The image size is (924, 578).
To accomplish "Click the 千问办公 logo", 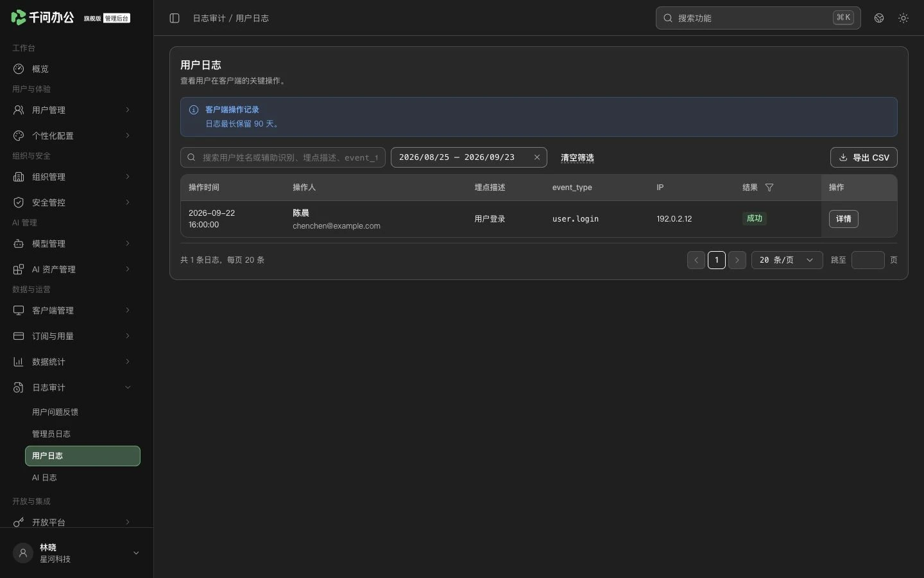I will tap(42, 17).
